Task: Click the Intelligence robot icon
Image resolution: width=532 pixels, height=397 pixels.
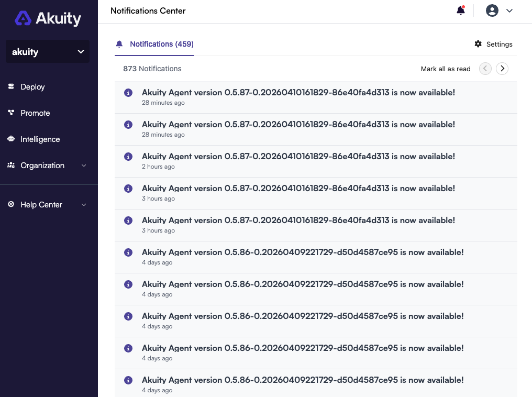Action: (x=11, y=139)
